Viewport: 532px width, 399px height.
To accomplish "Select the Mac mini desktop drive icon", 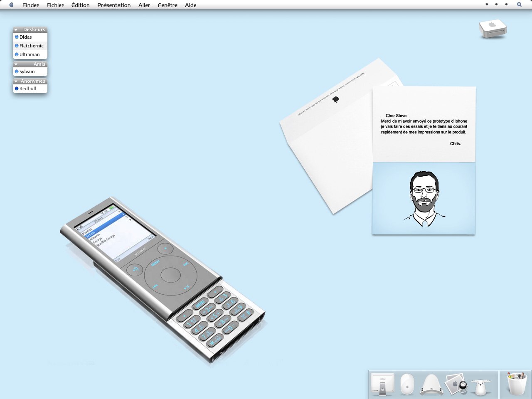I will point(493,29).
